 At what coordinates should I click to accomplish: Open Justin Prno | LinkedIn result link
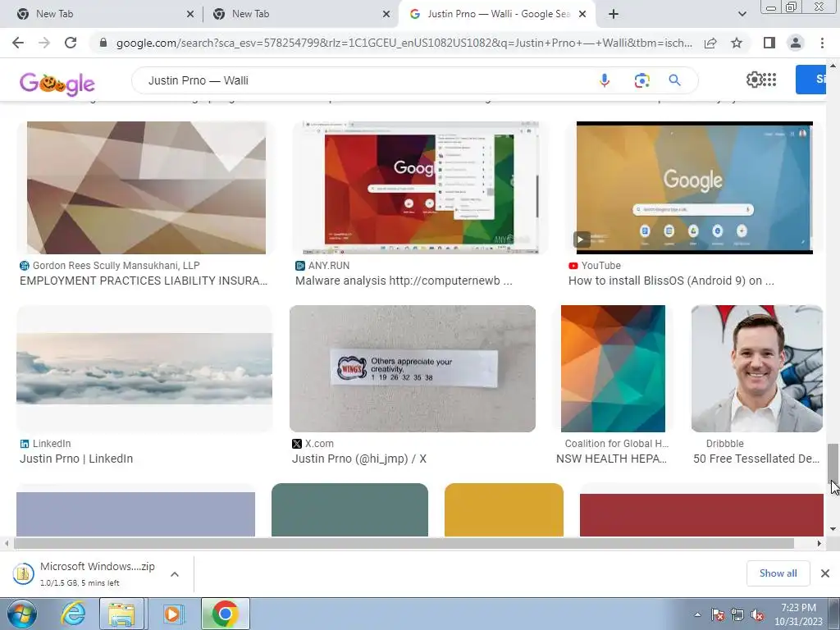click(x=76, y=459)
